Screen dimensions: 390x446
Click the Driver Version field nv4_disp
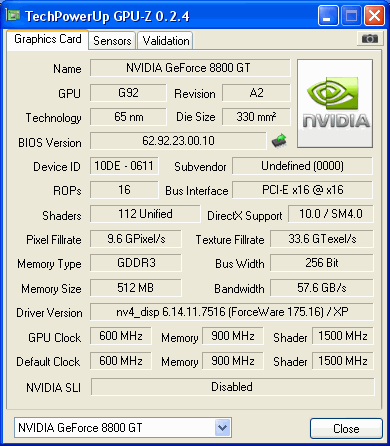pyautogui.click(x=232, y=312)
